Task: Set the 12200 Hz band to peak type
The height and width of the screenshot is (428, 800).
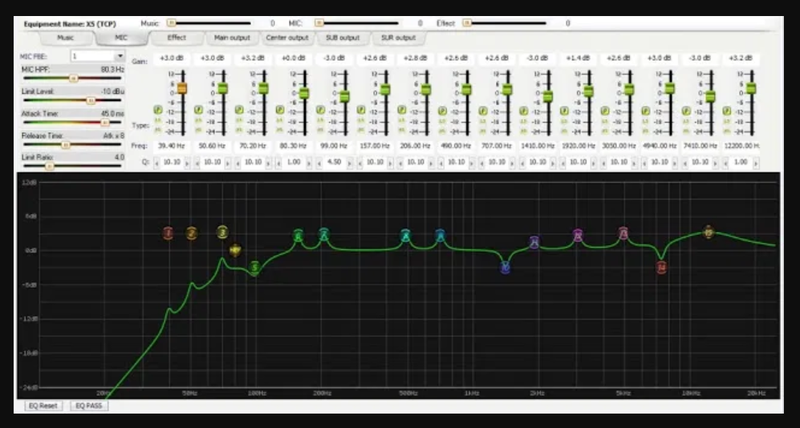Action: [727, 110]
